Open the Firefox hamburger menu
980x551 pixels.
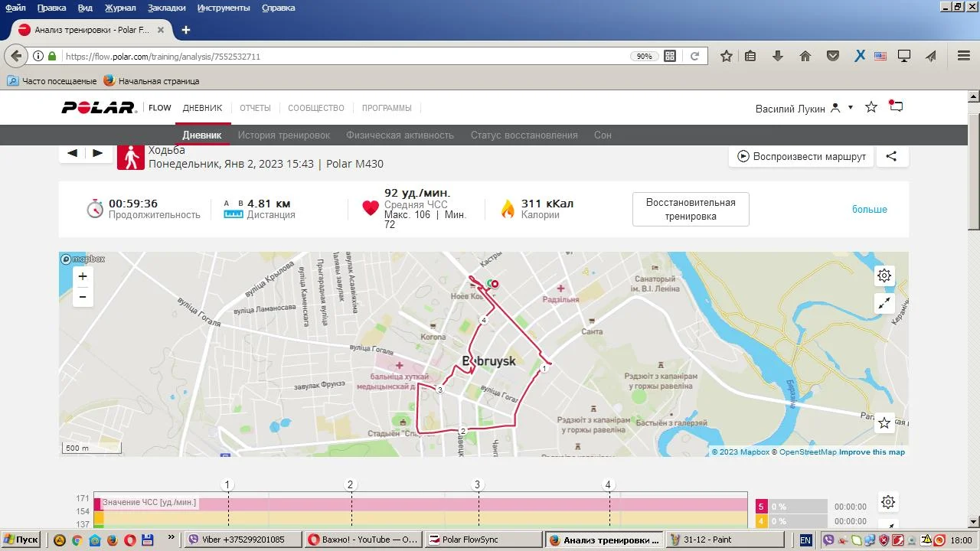coord(964,56)
